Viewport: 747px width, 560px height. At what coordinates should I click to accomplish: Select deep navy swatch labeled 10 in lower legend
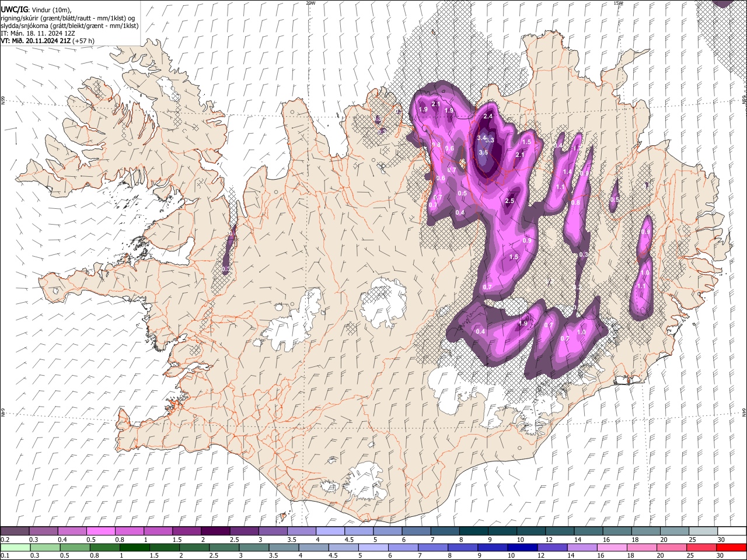[x=522, y=547]
